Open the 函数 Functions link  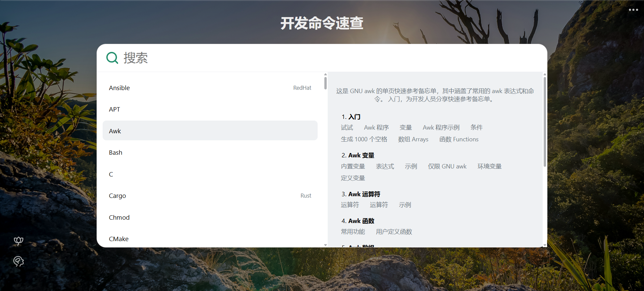point(459,139)
